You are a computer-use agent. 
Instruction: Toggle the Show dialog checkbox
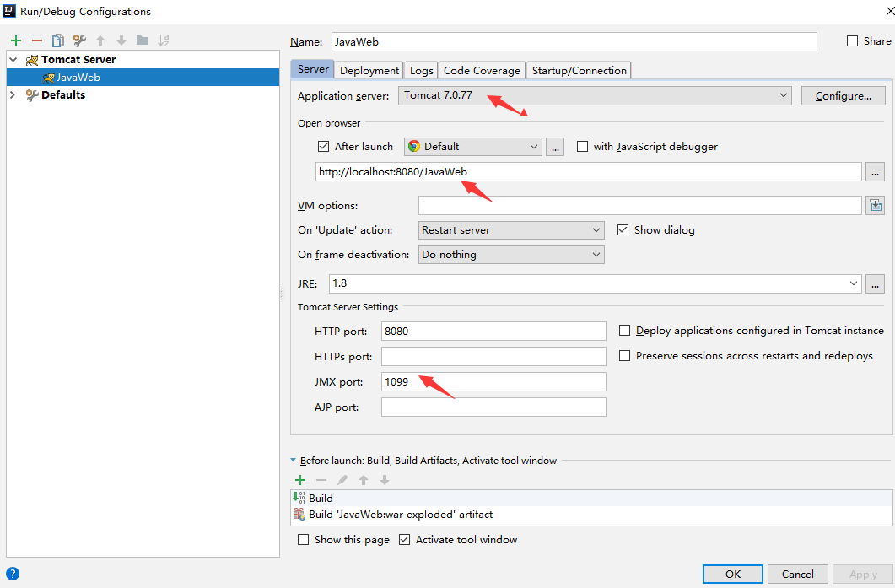click(623, 230)
